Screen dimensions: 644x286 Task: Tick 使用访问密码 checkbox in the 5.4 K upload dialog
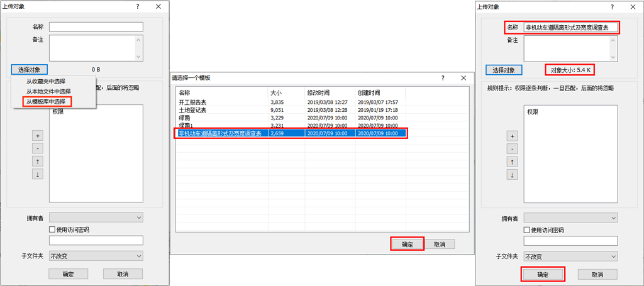click(x=528, y=229)
